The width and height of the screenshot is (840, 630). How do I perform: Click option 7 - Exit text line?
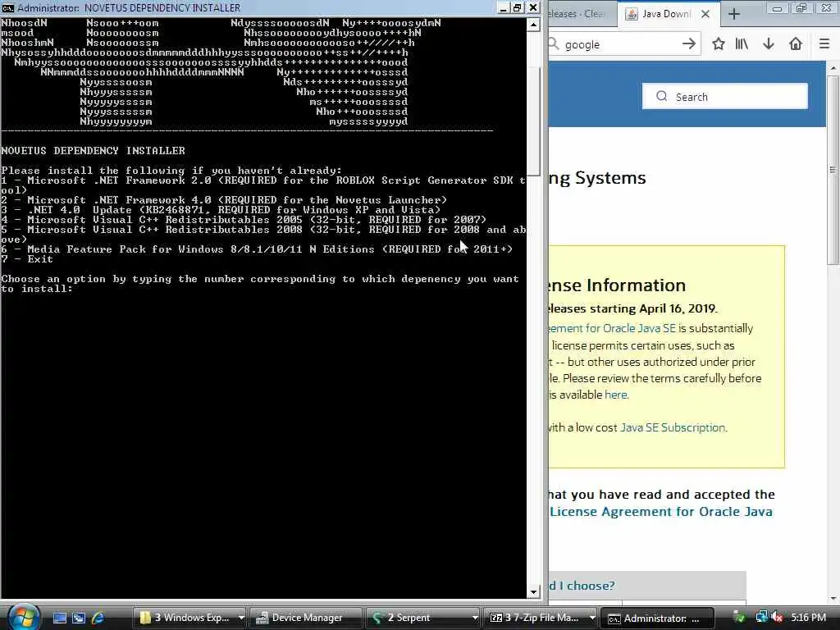click(x=27, y=259)
